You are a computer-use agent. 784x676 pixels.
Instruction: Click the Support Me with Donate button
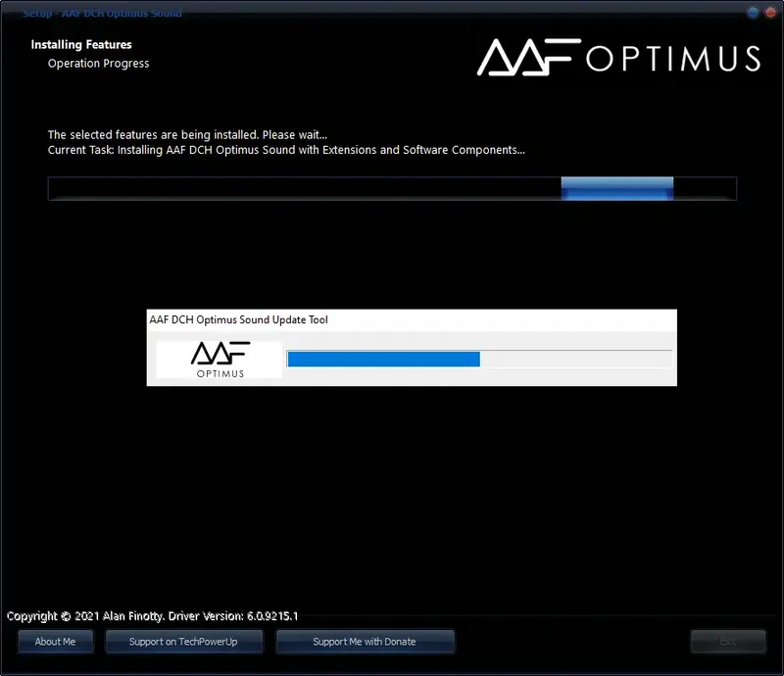(x=365, y=642)
